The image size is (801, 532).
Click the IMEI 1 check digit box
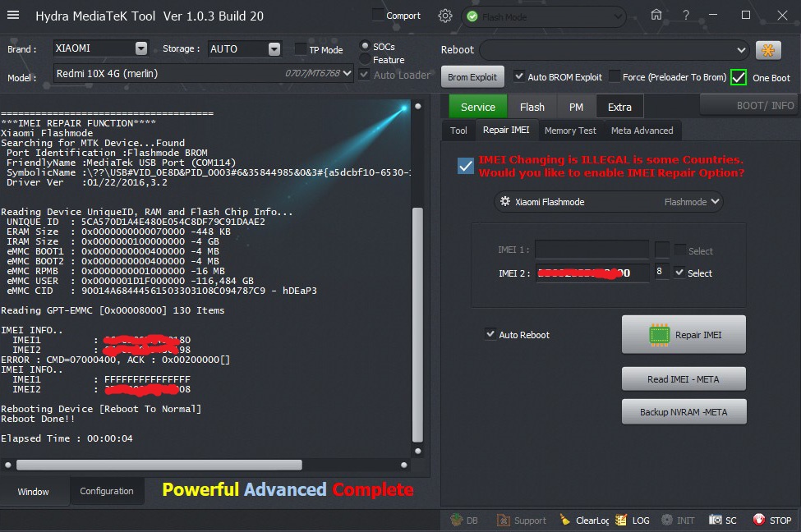tap(661, 249)
